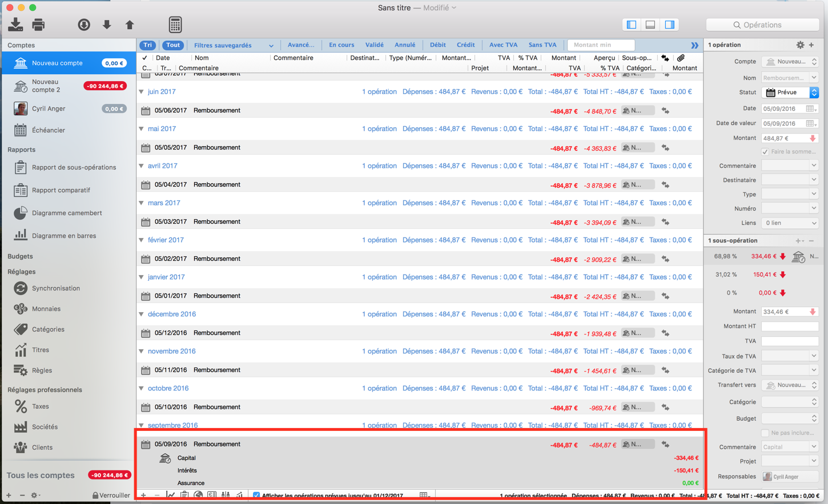Click the 'Montant min' input field

(x=600, y=45)
